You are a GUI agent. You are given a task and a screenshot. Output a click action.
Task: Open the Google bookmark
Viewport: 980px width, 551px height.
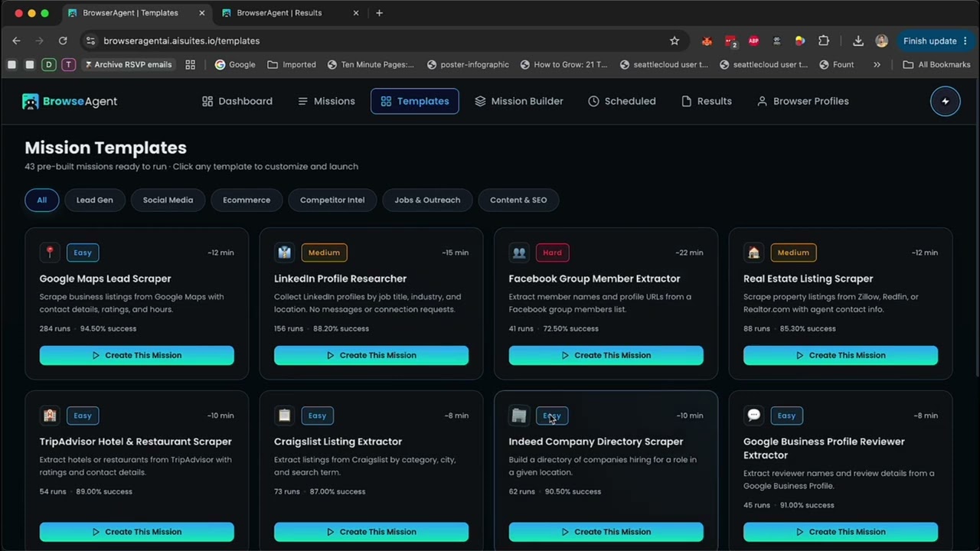(235, 64)
